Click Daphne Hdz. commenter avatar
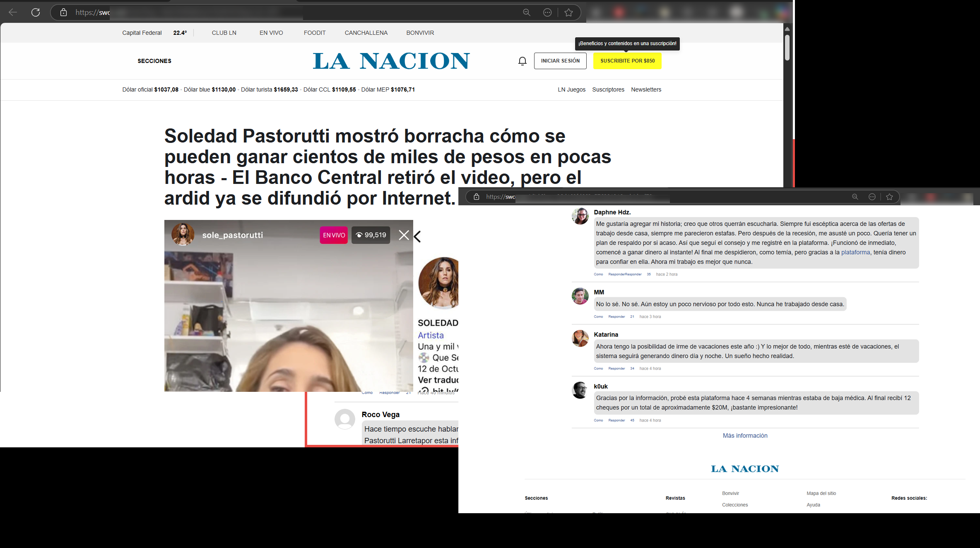The height and width of the screenshot is (548, 980). (x=580, y=216)
